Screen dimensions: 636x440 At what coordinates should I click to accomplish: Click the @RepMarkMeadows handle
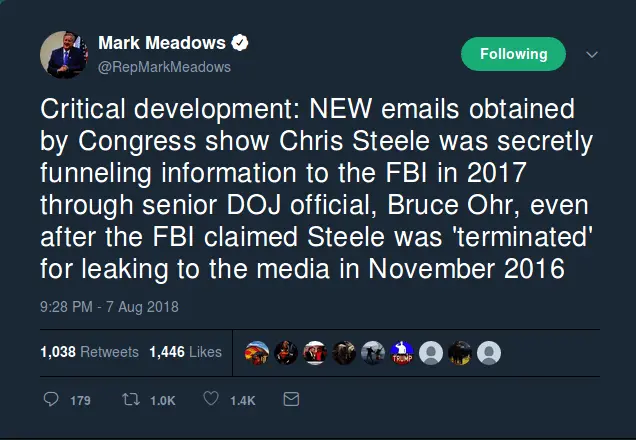coord(164,67)
